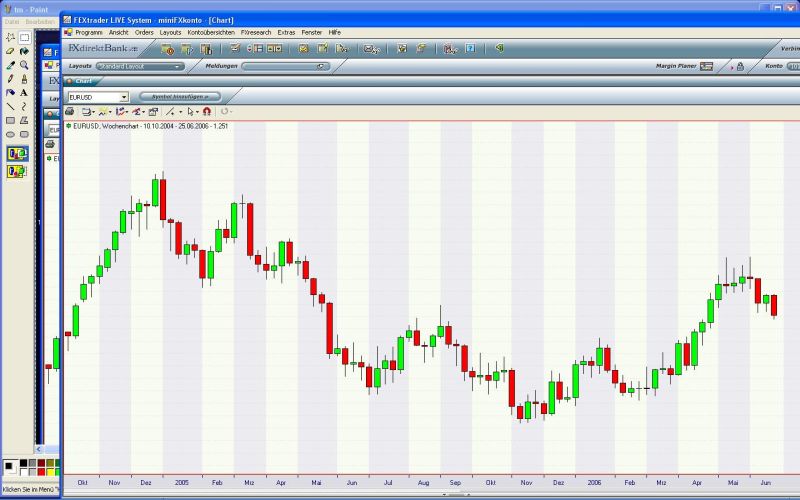
Task: Open the Ansicht menu
Action: pos(118,32)
